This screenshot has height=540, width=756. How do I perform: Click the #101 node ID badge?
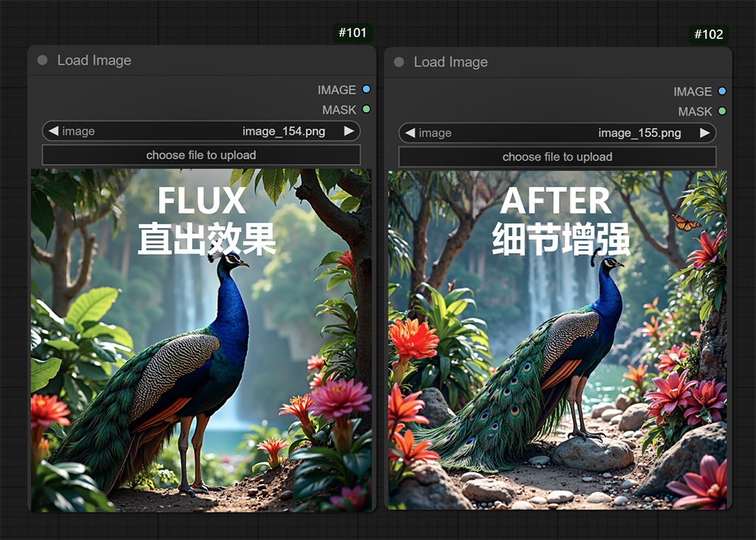tap(352, 32)
